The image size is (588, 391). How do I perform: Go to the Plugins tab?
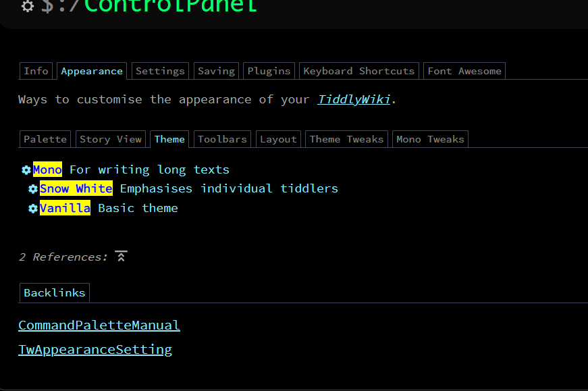tap(269, 71)
